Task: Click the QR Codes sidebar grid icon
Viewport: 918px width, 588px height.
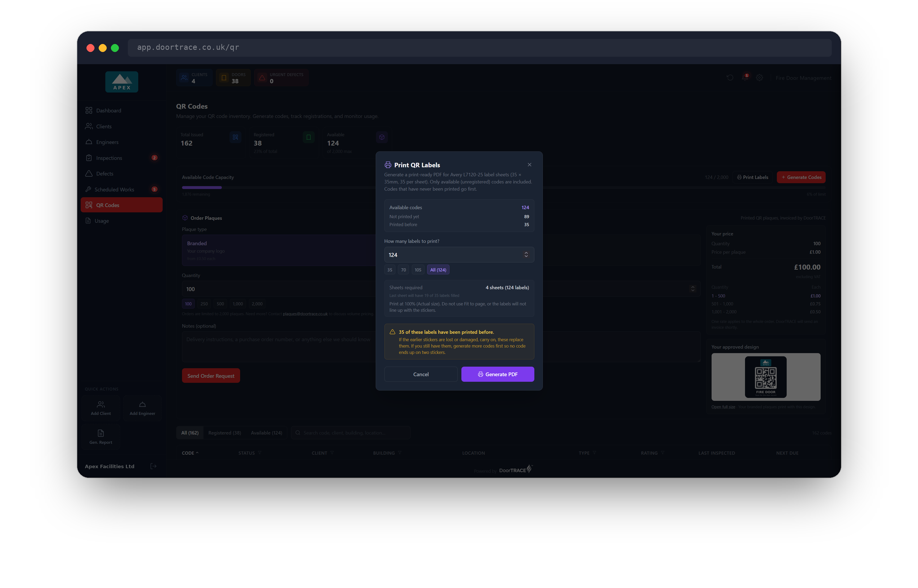Action: point(89,205)
